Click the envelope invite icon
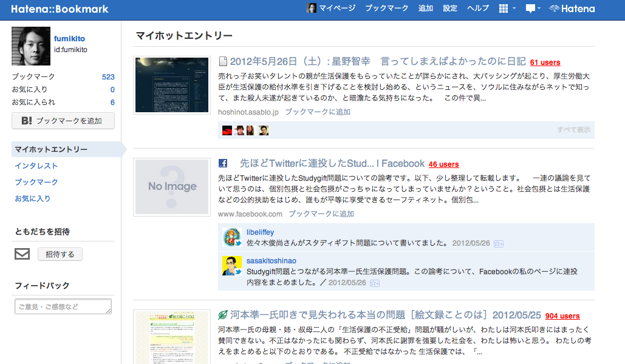 [x=22, y=254]
